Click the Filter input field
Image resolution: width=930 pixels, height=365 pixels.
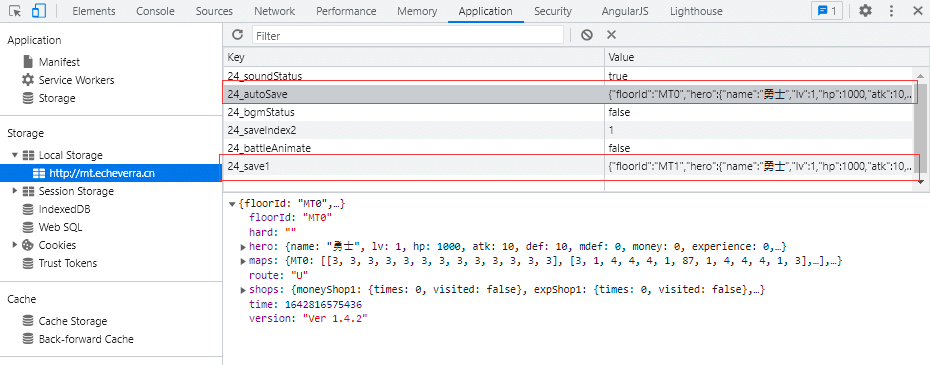[x=407, y=36]
